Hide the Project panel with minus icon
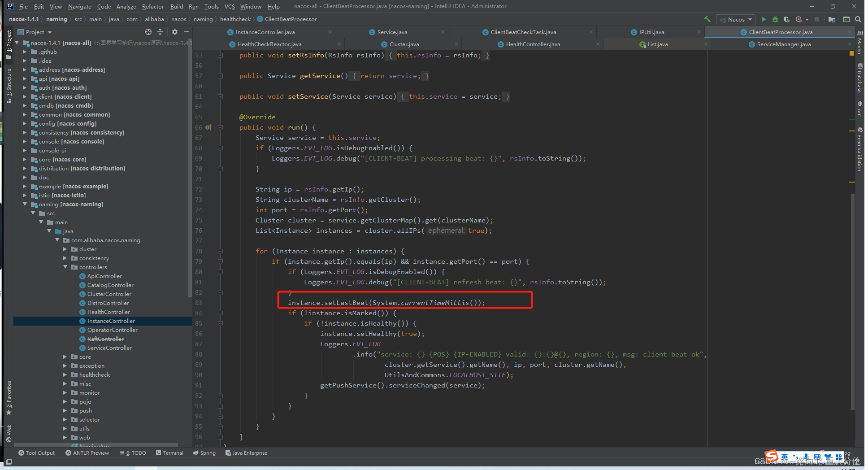The height and width of the screenshot is (470, 868). click(187, 32)
